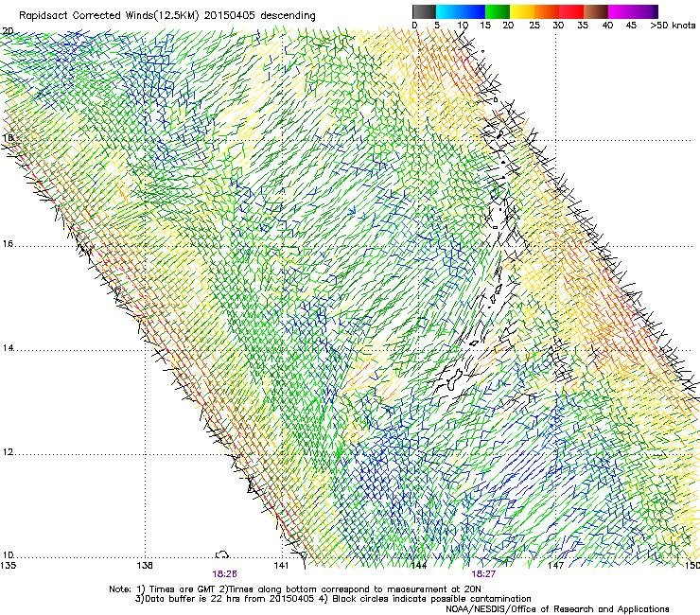Image resolution: width=700 pixels, height=615 pixels.
Task: Click longitude label '141' on bottom axis
Action: tap(281, 566)
